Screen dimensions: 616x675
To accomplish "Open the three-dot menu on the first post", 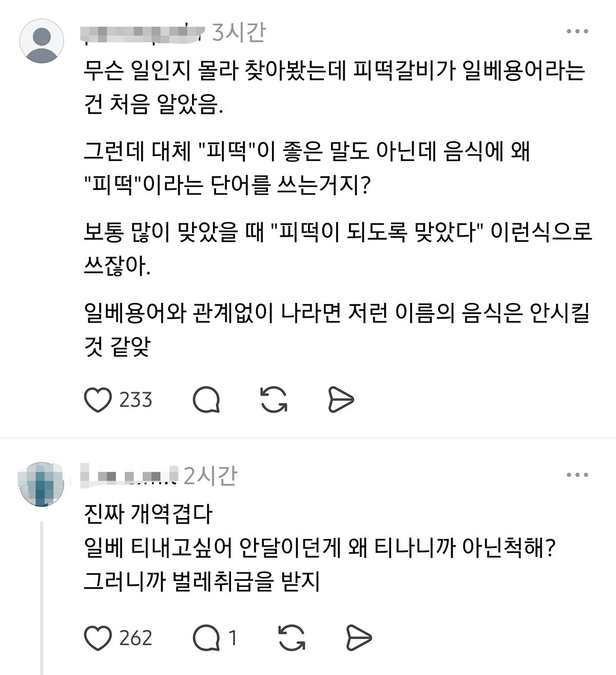I will (x=577, y=32).
